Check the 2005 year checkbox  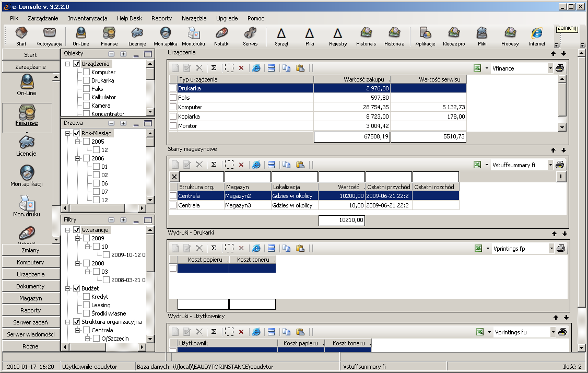[x=86, y=142]
